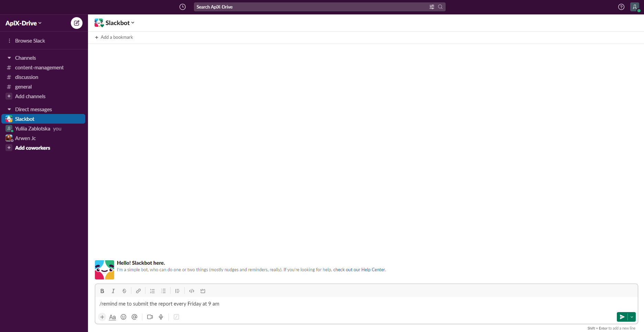Click the mention someone @ icon
The height and width of the screenshot is (332, 644).
click(x=134, y=317)
